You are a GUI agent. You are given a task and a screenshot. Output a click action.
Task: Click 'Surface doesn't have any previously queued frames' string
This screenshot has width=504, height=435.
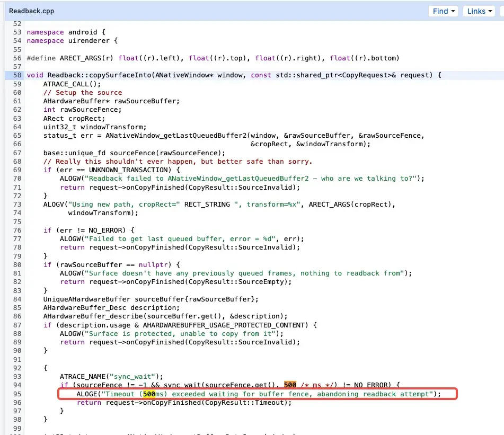pyautogui.click(x=244, y=273)
